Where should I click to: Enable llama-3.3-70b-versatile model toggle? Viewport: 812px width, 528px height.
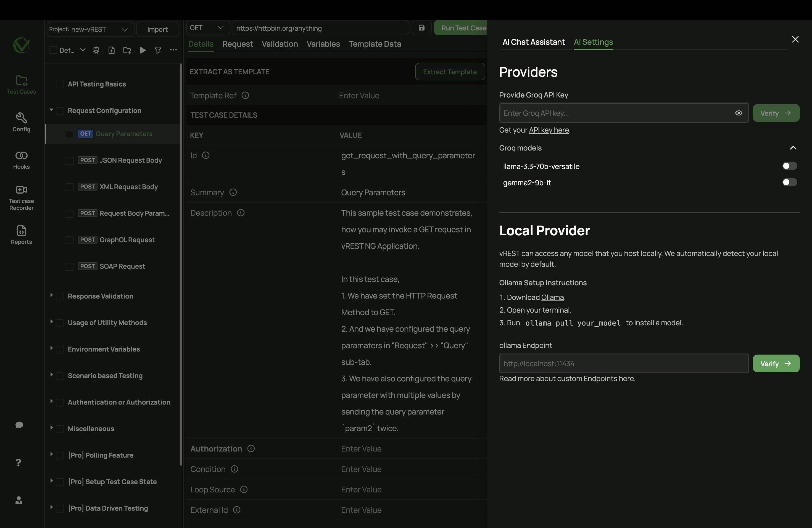tap(789, 166)
